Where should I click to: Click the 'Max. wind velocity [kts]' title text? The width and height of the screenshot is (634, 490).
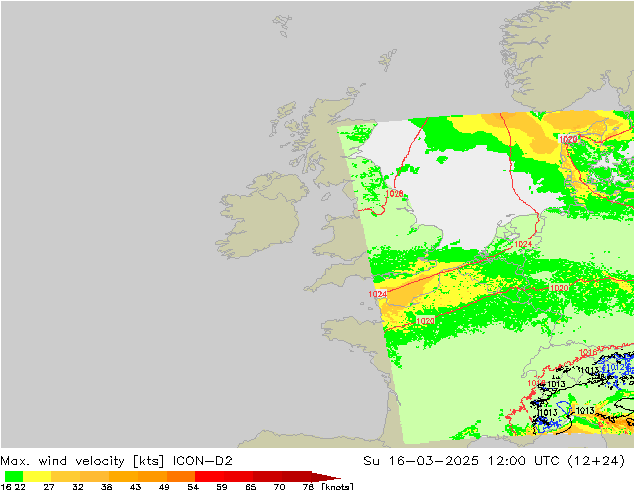coord(82,461)
